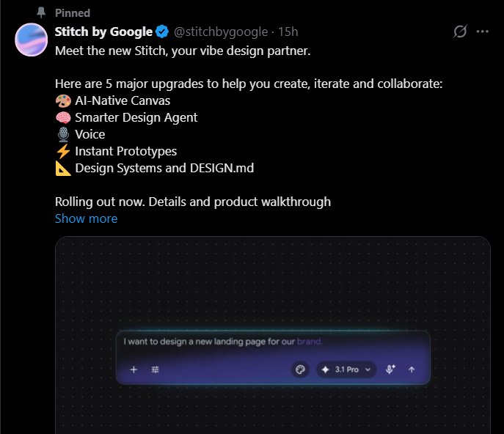The image size is (504, 434).
Task: Click the palette icon in the prompt box
Action: point(299,369)
